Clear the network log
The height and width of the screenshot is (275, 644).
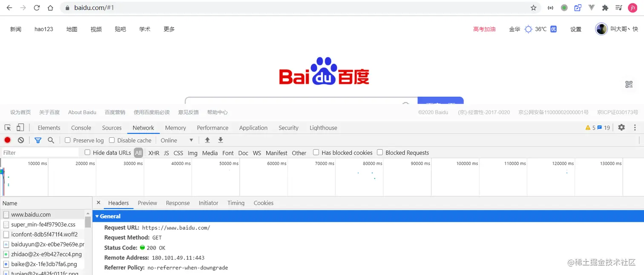(x=21, y=140)
